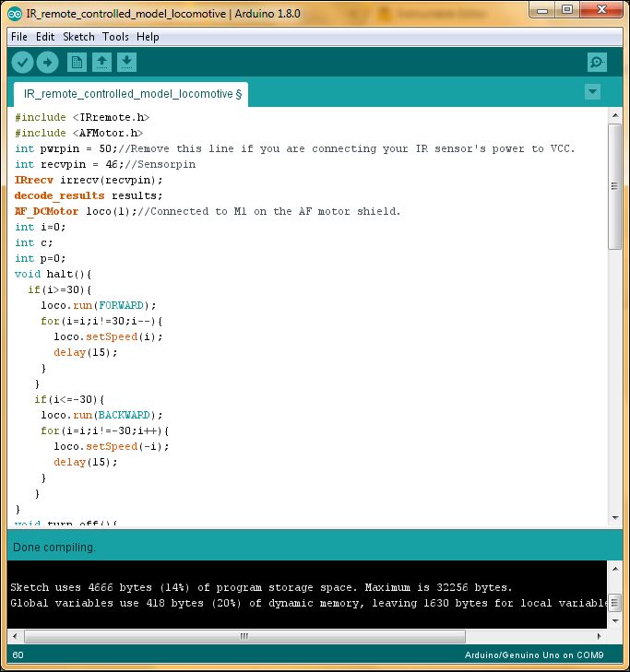Open the Edit menu

(45, 37)
